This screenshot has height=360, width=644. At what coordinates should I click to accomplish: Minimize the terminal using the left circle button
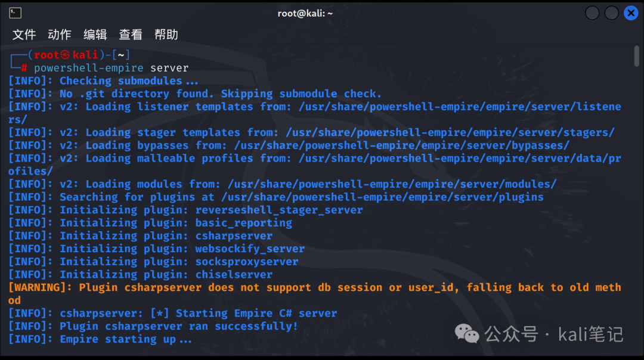point(592,13)
